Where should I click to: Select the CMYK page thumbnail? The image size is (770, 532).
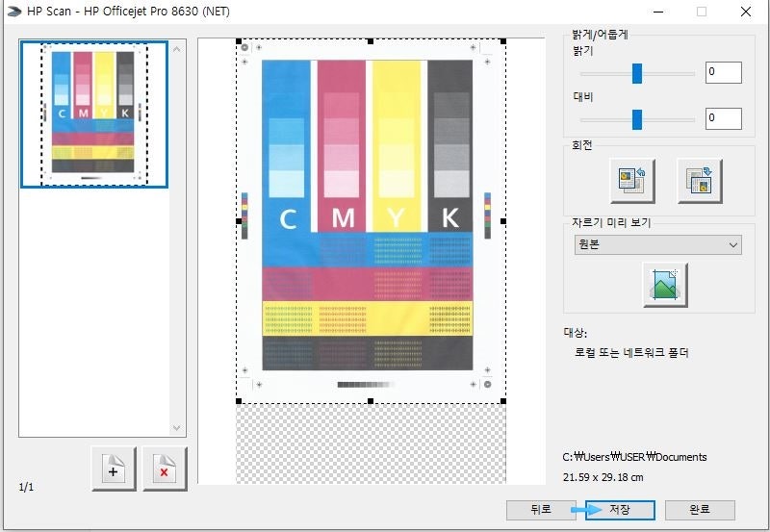pyautogui.click(x=94, y=114)
